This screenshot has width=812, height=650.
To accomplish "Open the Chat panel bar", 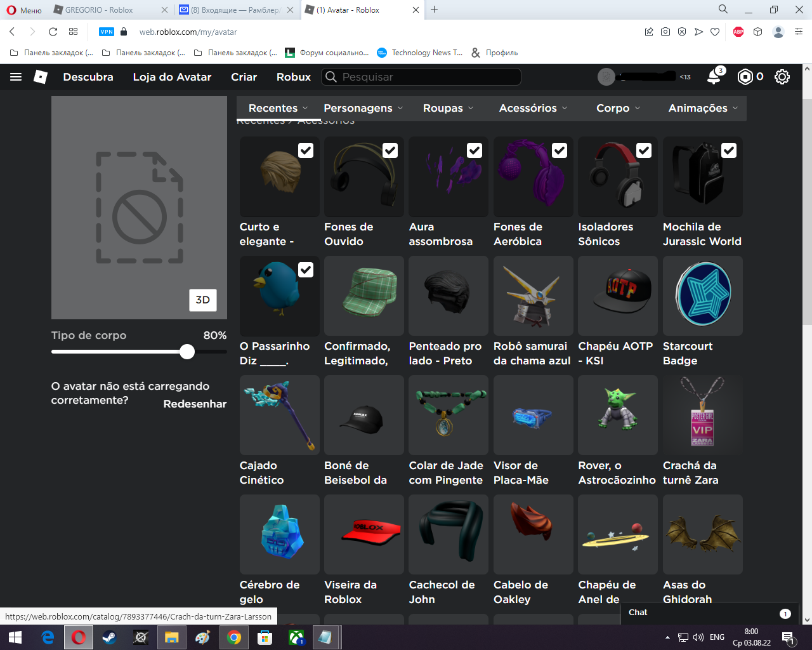I will click(709, 613).
